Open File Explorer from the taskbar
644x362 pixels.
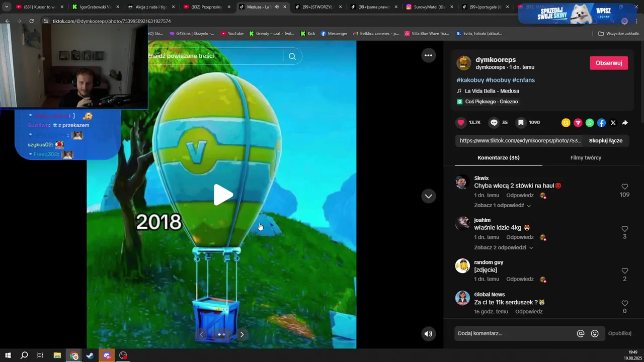tap(57, 355)
